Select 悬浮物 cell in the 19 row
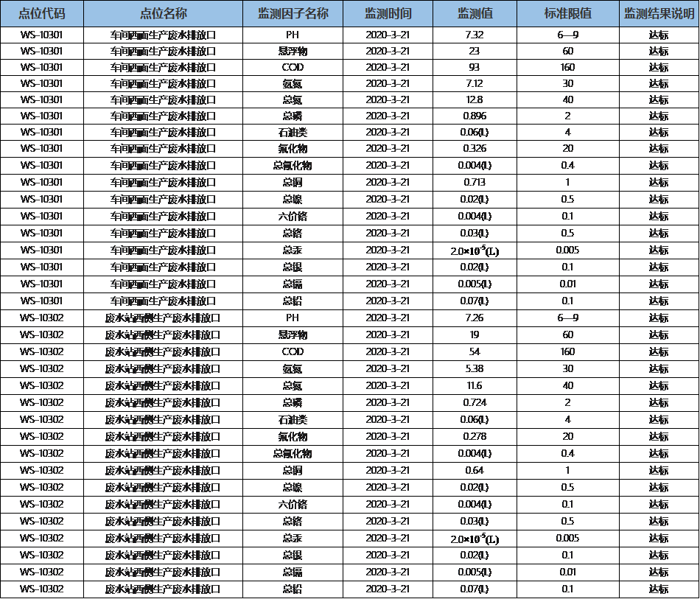 [293, 334]
